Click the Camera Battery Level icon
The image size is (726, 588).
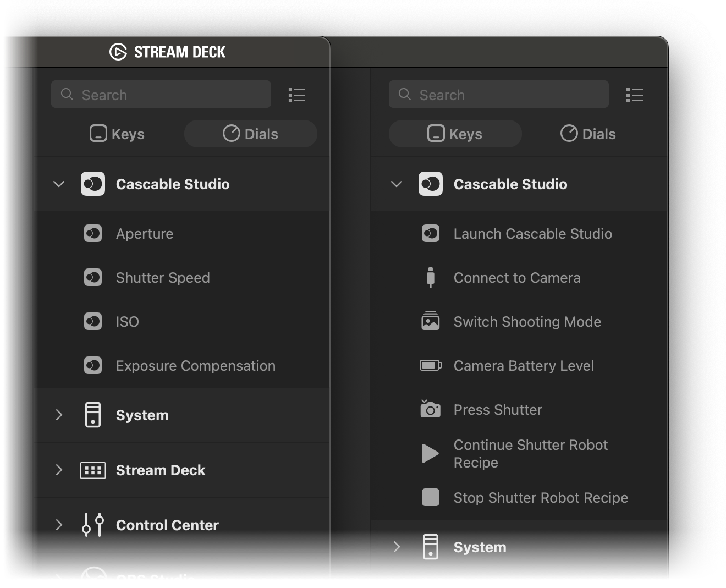(430, 366)
